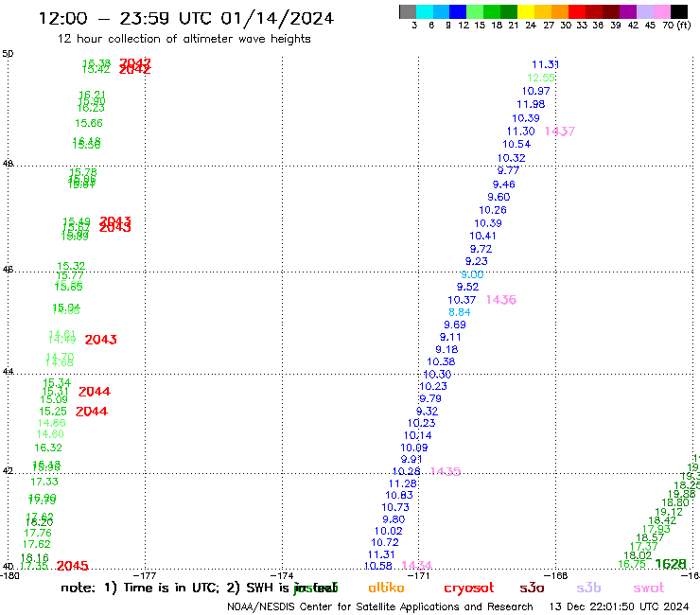Click the 'cryosat' satellite legend label

point(469,589)
